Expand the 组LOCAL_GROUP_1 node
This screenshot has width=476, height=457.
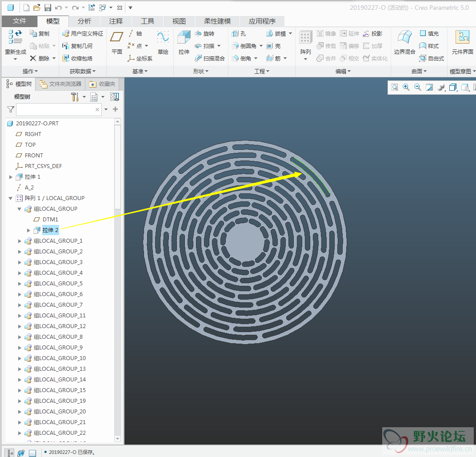20,241
